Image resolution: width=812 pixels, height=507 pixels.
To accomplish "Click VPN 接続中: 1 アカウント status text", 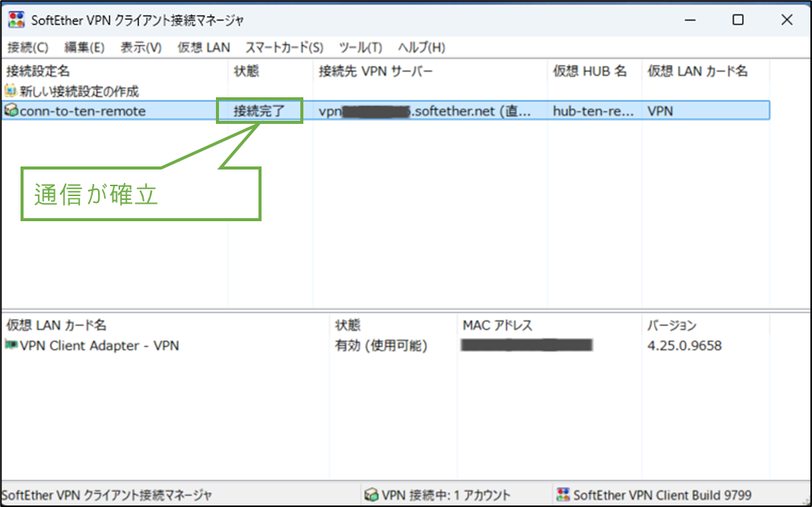I will pyautogui.click(x=446, y=495).
